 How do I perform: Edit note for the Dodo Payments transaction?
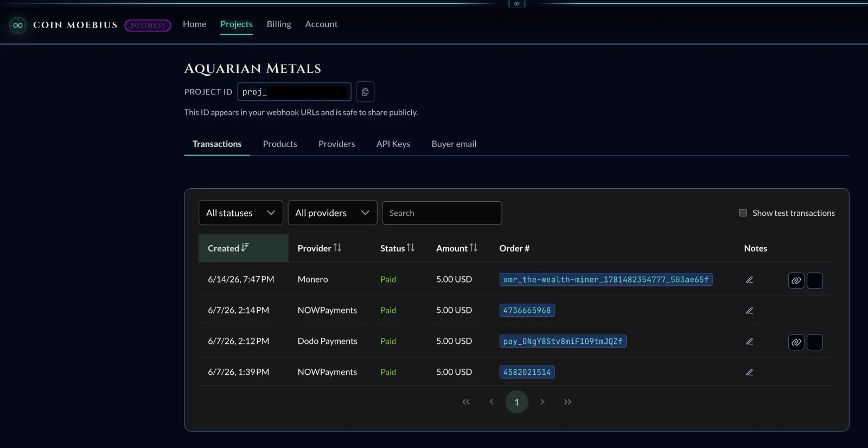749,342
